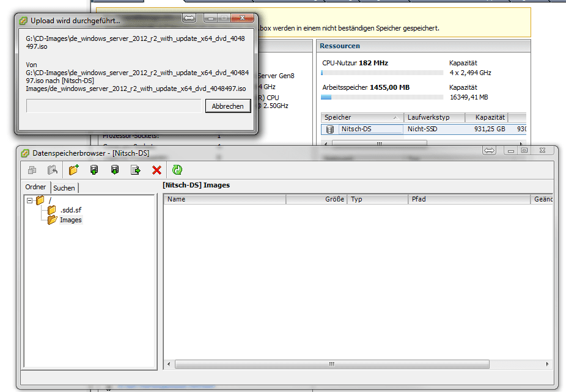
Task: Select the Nitsch-DS datastore row
Action: tap(424, 129)
